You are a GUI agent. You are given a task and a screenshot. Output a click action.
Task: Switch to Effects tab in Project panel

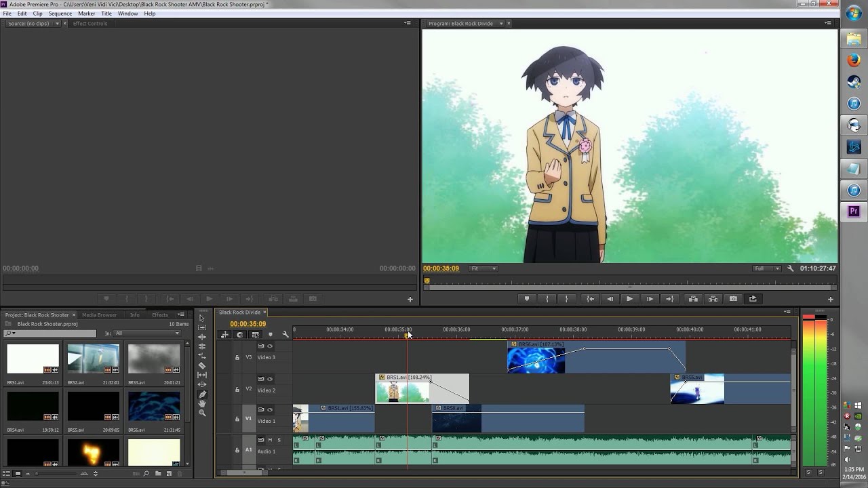coord(160,315)
